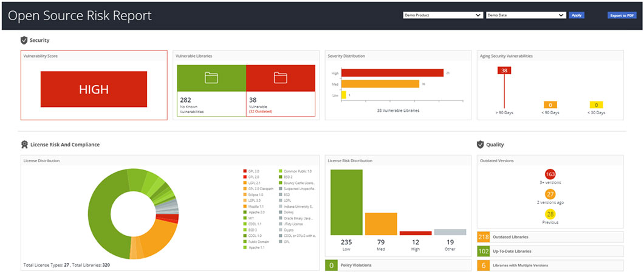This screenshot has width=644, height=274.
Task: Open the Outdated Libraries row
Action: point(550,237)
